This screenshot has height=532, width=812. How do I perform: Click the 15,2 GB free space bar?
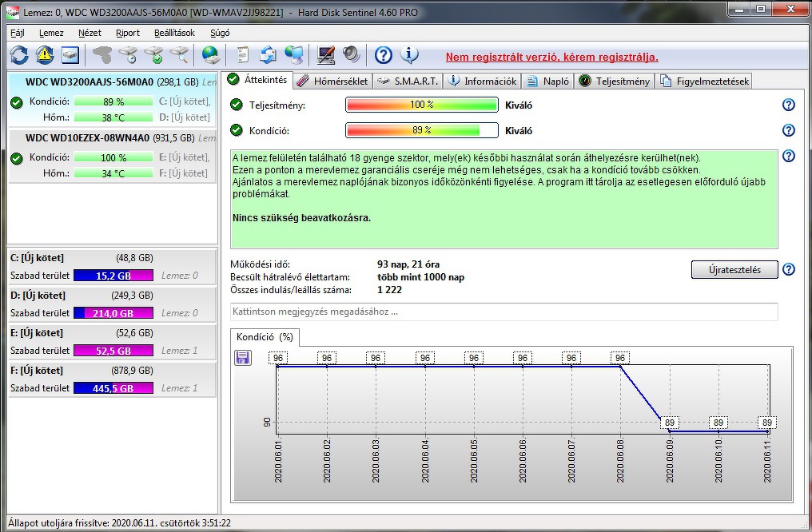coord(113,276)
